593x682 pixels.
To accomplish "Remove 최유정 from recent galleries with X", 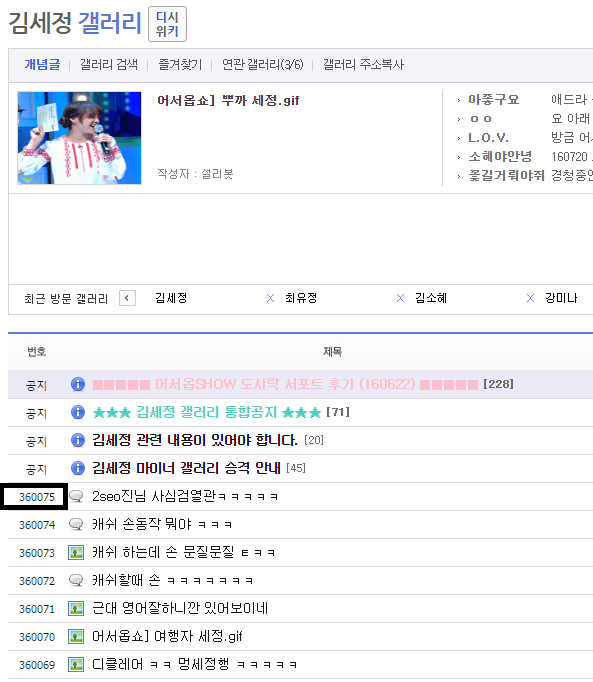I will (400, 298).
